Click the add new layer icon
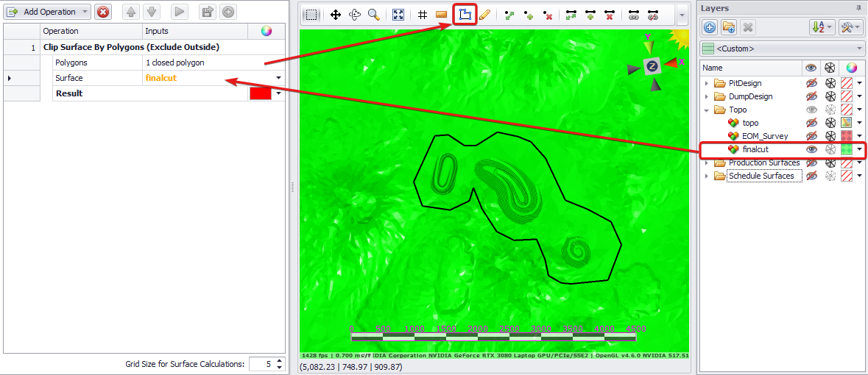868x375 pixels. pos(710,27)
